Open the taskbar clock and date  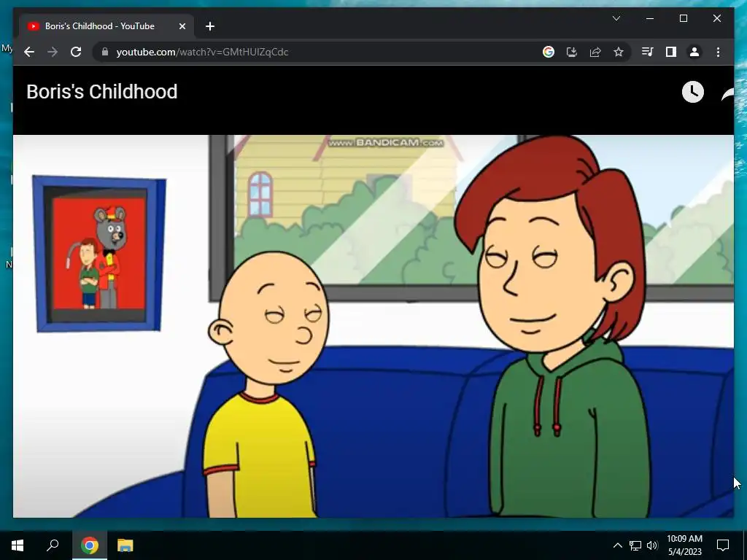click(684, 545)
